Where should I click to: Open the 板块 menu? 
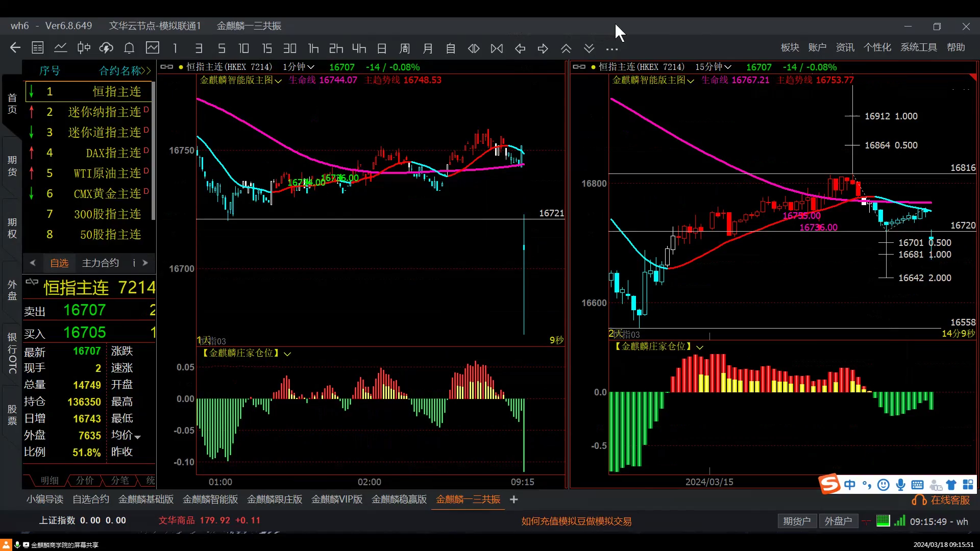tap(790, 47)
